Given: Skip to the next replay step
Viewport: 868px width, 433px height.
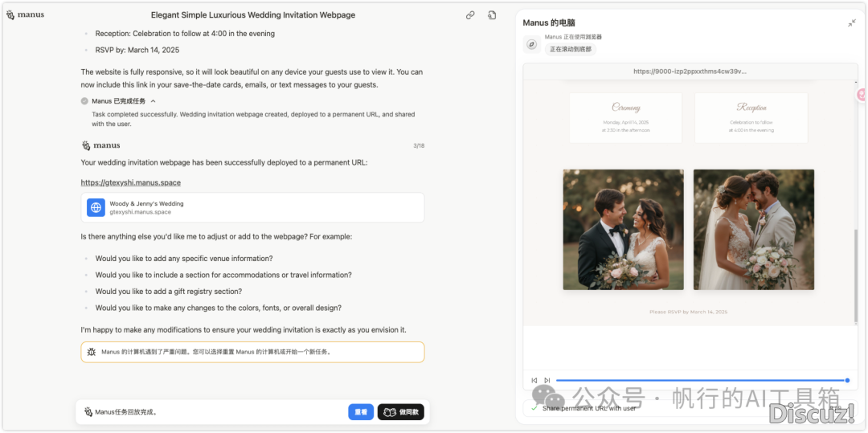Looking at the screenshot, I should point(547,380).
